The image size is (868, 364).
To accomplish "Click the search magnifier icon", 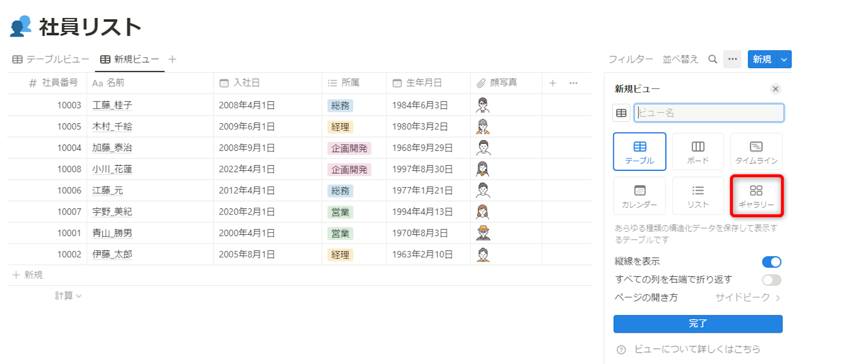I will click(x=712, y=59).
